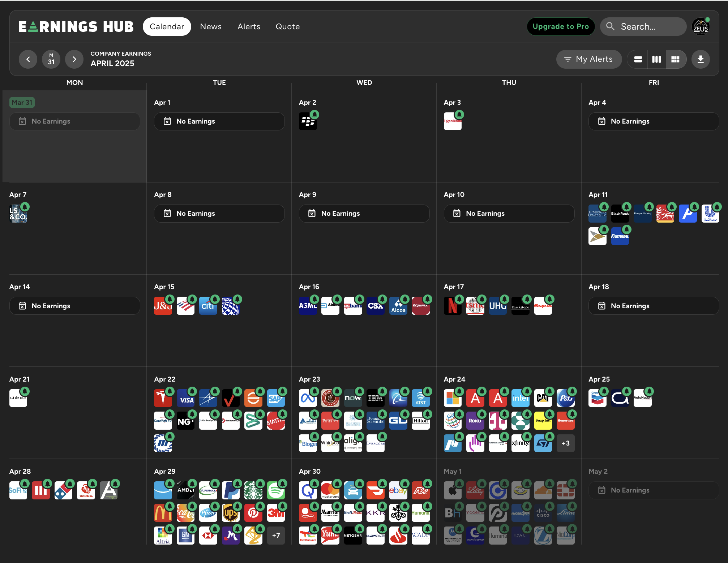The height and width of the screenshot is (563, 728).
Task: Open ExxonMobil earnings on Apr 3
Action: 453,121
